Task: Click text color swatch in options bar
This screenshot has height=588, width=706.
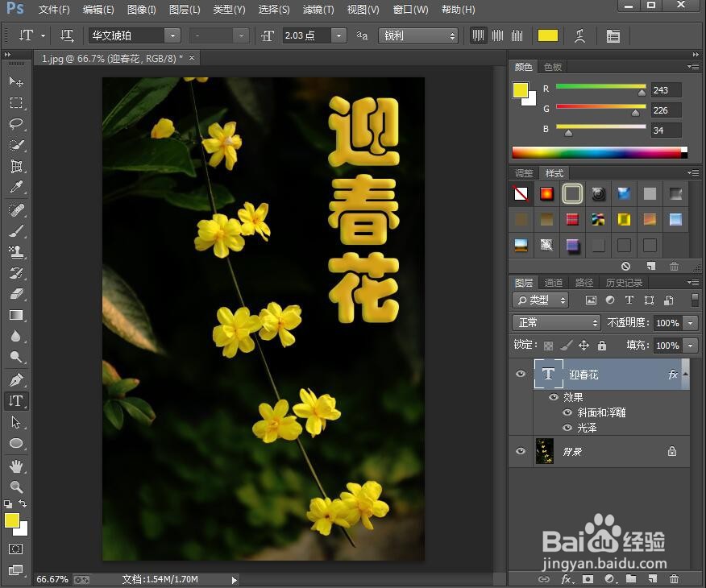Action: point(547,35)
